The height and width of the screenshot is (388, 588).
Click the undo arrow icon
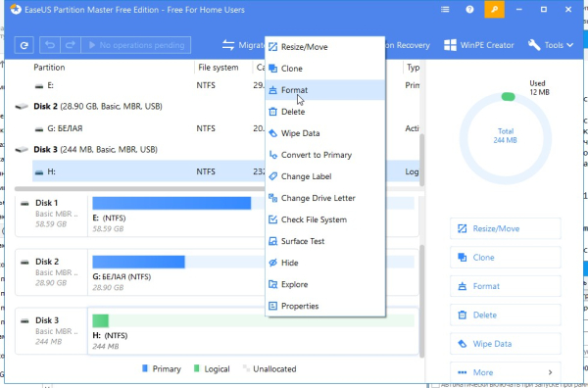pyautogui.click(x=50, y=45)
